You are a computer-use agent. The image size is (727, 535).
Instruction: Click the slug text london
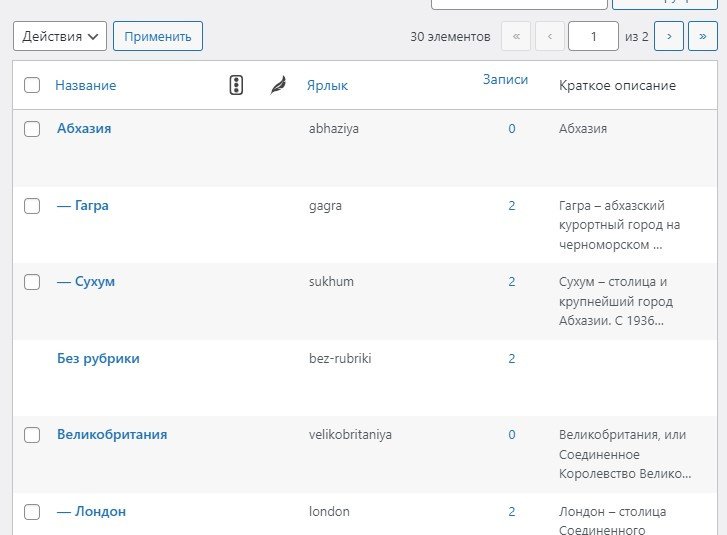(x=329, y=511)
